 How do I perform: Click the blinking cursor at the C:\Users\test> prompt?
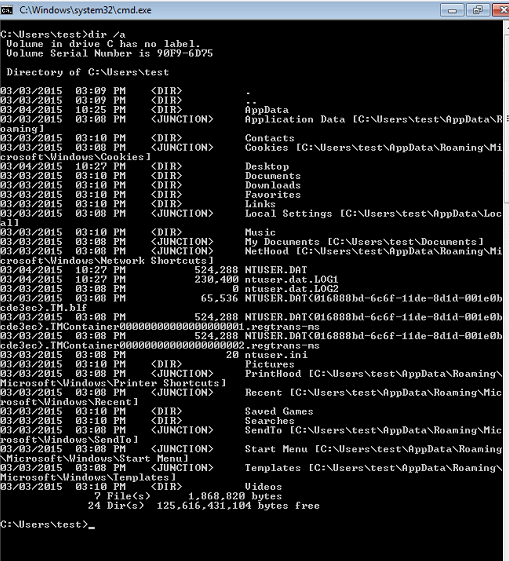click(x=92, y=527)
